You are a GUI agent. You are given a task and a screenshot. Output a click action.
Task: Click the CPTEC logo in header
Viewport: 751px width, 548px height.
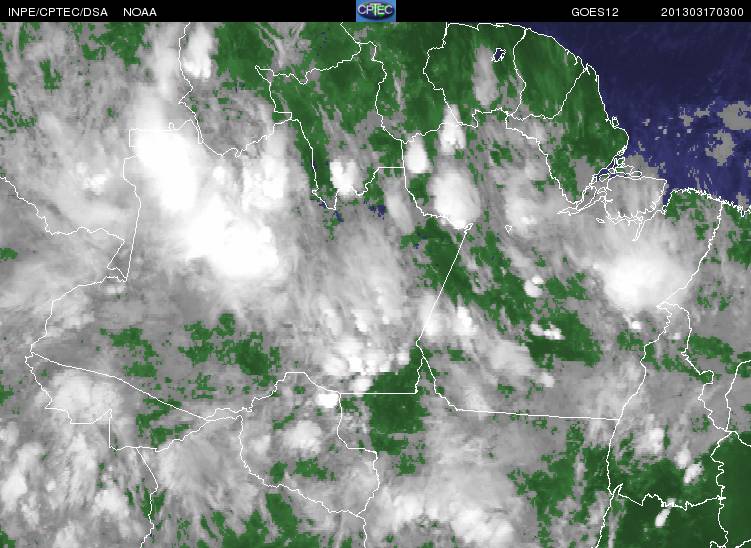(376, 11)
